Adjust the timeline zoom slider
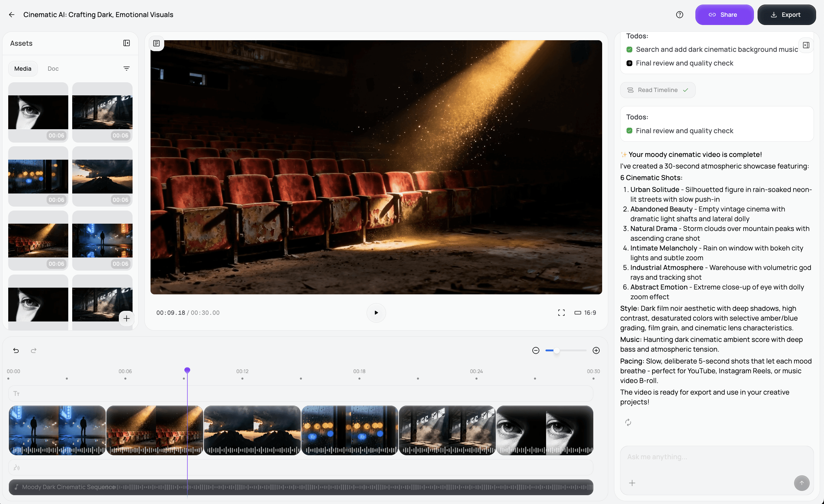 click(556, 350)
